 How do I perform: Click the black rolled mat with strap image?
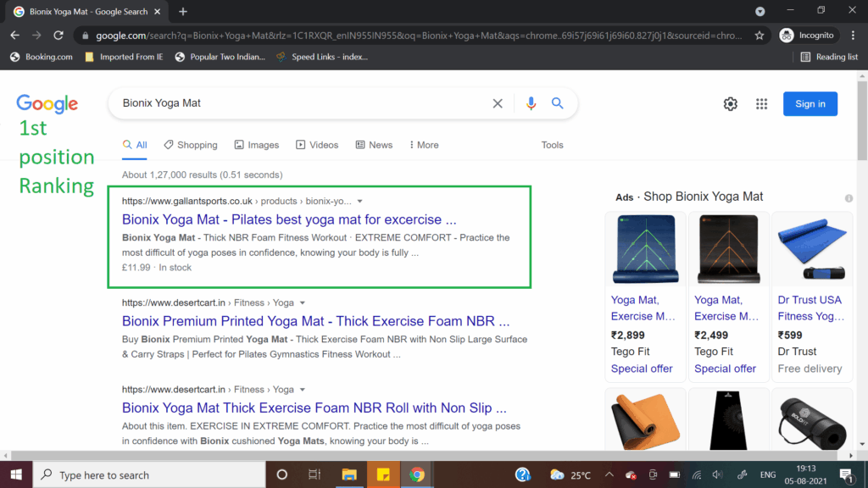(x=812, y=423)
